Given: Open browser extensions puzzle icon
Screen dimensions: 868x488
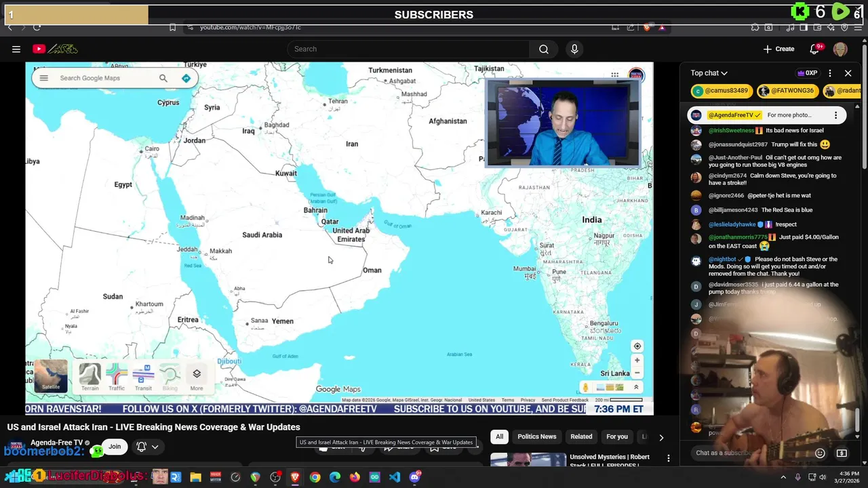Looking at the screenshot, I should (x=755, y=27).
